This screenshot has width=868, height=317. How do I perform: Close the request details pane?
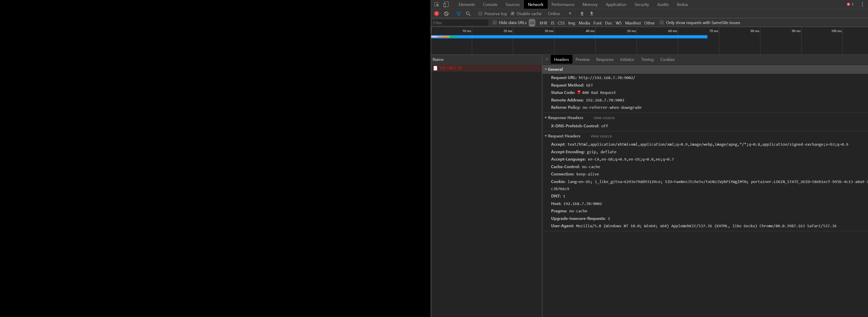[x=547, y=59]
